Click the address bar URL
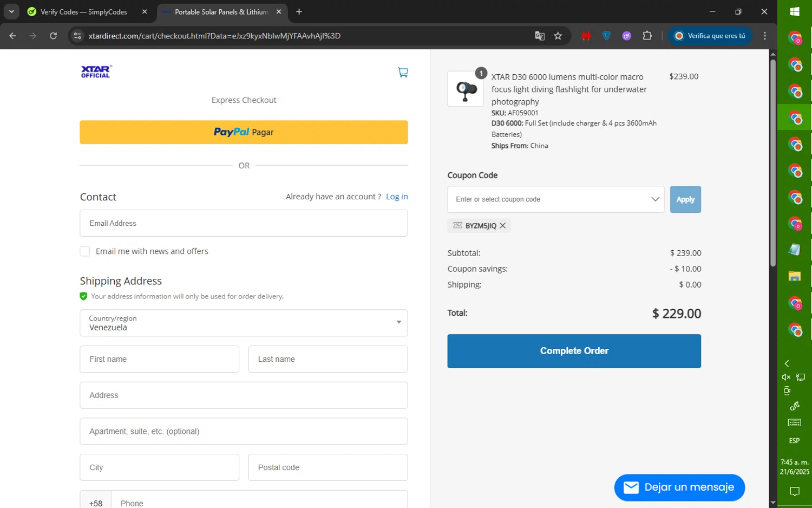Viewport: 812px width, 508px height. pyautogui.click(x=214, y=36)
